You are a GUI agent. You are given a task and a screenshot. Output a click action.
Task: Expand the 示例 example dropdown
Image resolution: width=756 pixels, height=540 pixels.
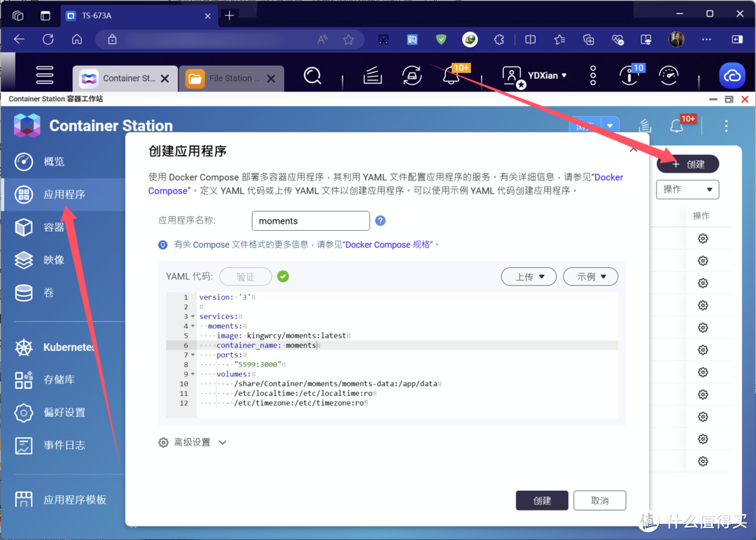tap(590, 277)
